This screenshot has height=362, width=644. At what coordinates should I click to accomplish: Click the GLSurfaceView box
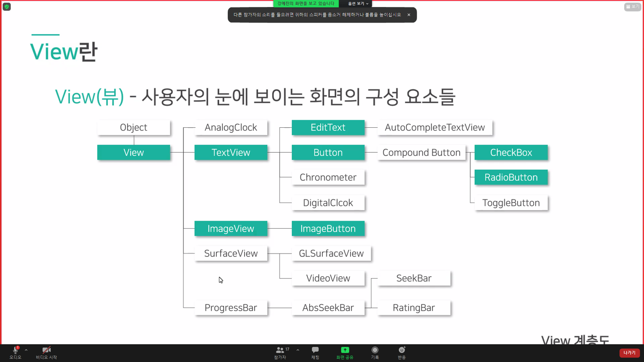pos(331,253)
